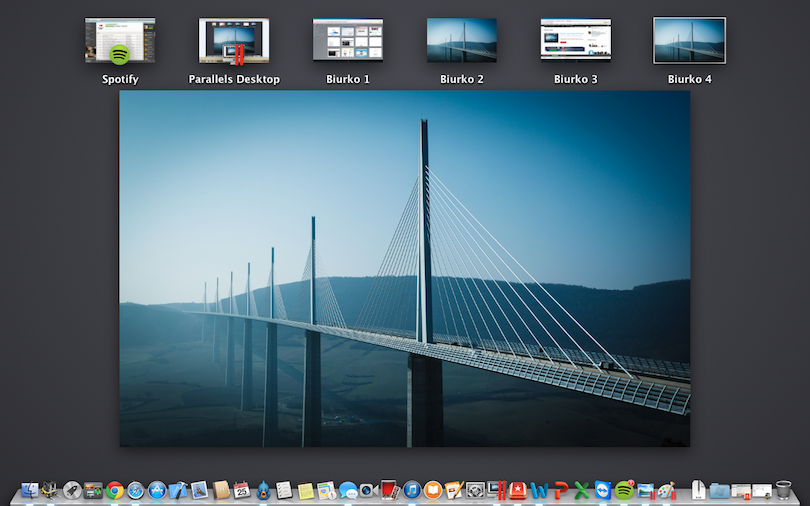810x506 pixels.
Task: Open the Mac App Store icon
Action: pos(157,490)
